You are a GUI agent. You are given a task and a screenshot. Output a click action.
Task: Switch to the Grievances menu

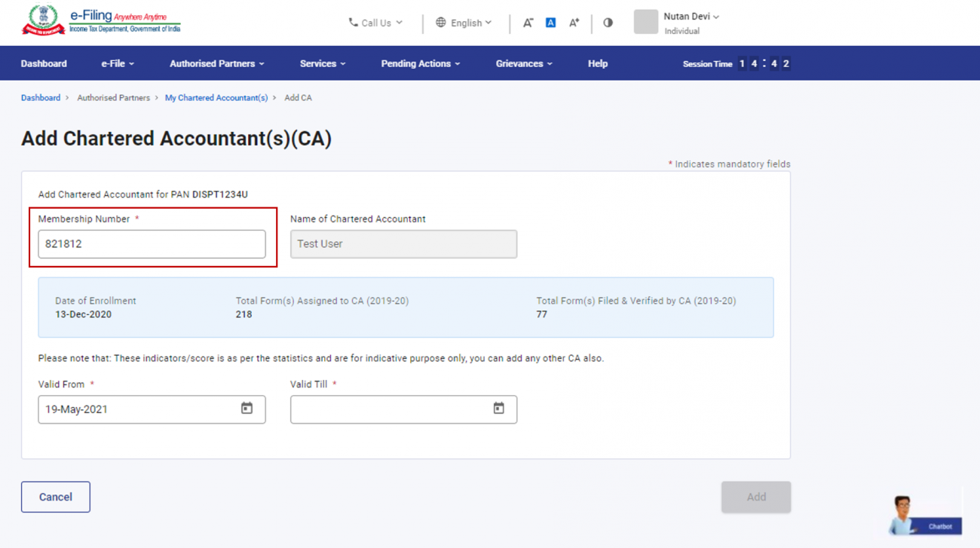coord(523,63)
